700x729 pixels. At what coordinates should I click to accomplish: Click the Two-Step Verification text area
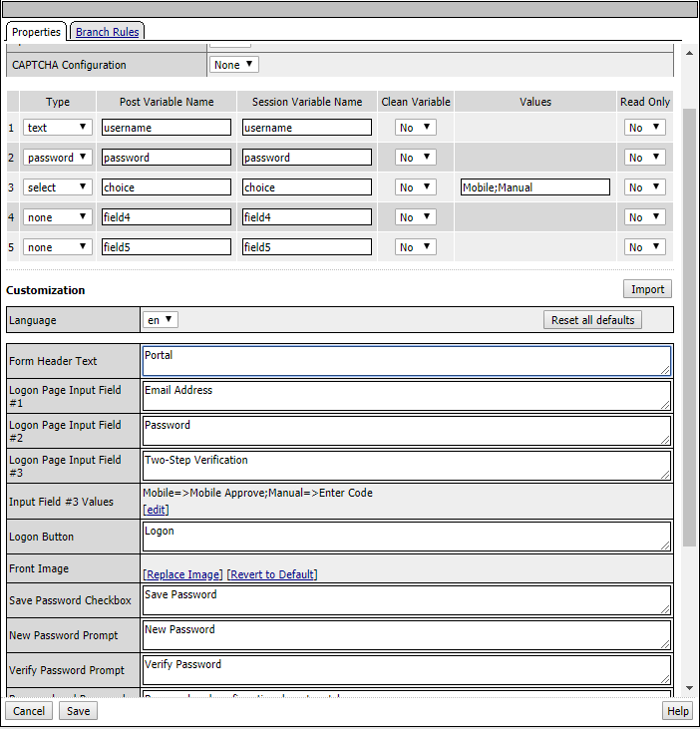click(407, 466)
